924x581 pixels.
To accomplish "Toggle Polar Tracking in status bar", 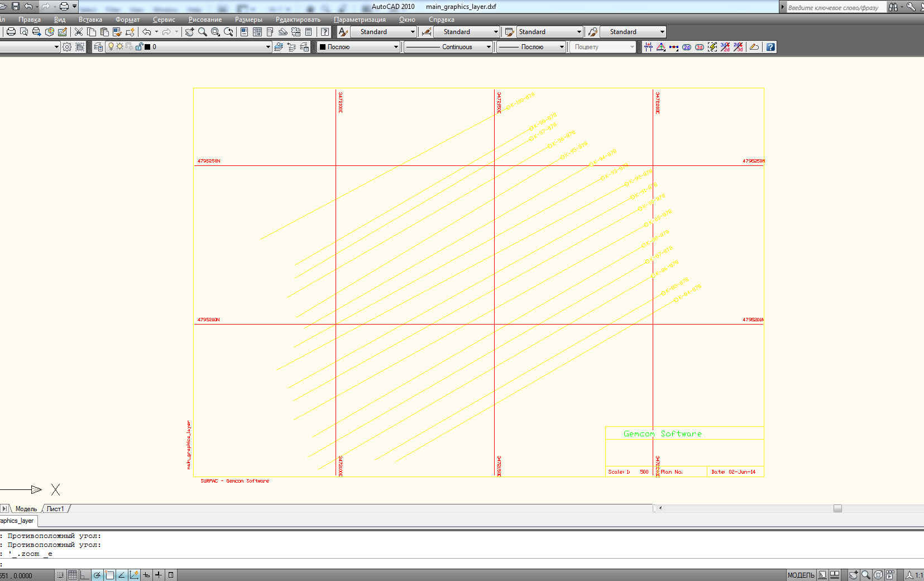I will (x=97, y=575).
